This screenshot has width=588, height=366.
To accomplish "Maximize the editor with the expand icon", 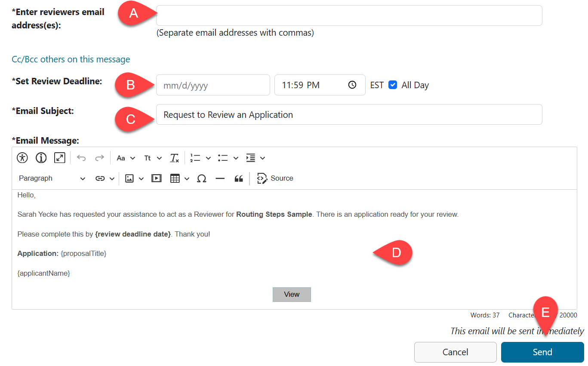I will 59,158.
